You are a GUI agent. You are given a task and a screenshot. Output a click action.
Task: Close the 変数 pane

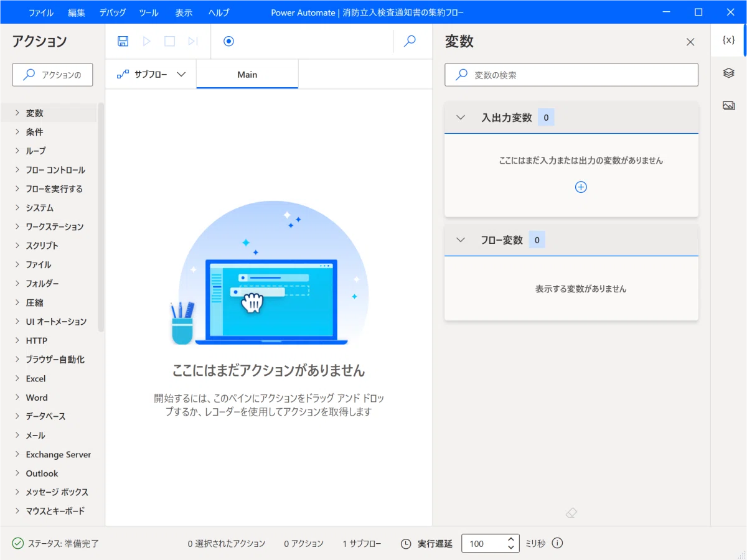(690, 42)
